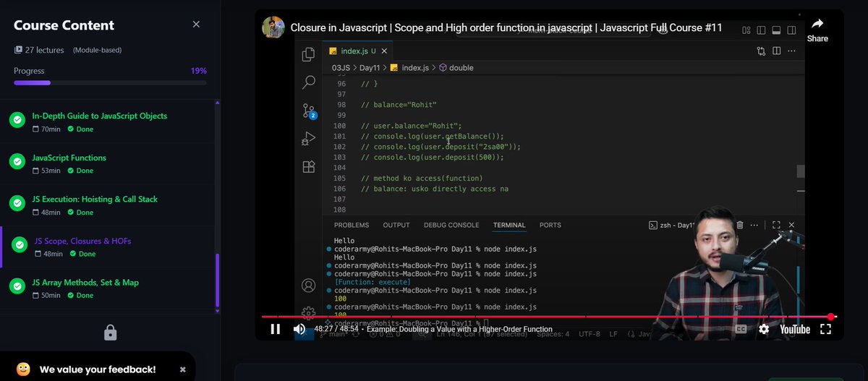Open Source Control icon with badge 2
The image size is (868, 381).
tap(310, 111)
